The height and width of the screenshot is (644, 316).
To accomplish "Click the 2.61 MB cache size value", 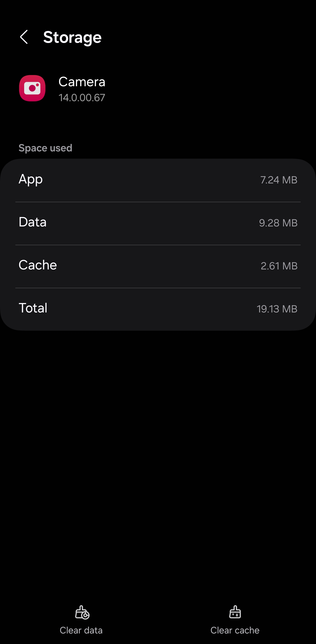I will (279, 266).
